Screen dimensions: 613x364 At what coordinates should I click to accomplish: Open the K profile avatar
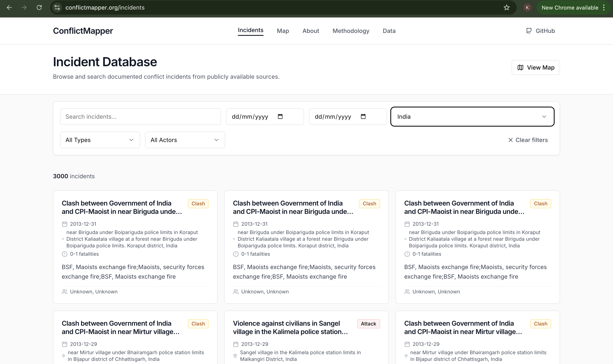(527, 8)
